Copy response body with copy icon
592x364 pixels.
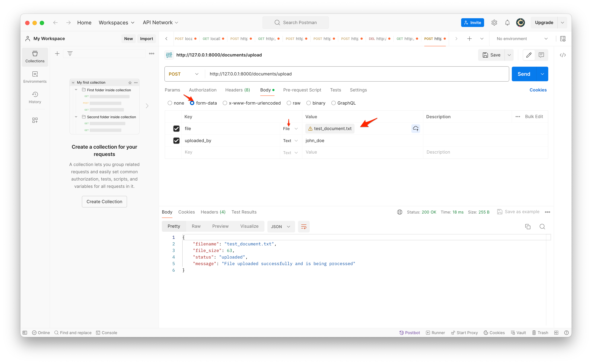528,226
